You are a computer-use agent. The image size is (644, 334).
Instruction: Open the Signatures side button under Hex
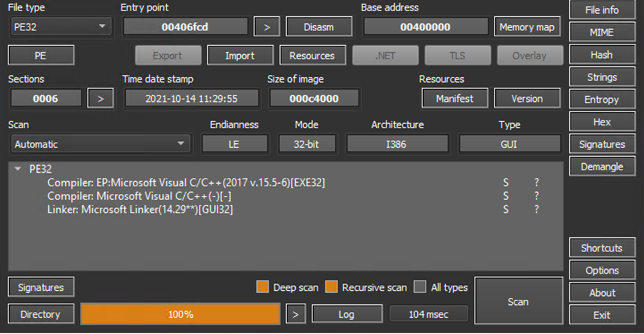(x=602, y=144)
